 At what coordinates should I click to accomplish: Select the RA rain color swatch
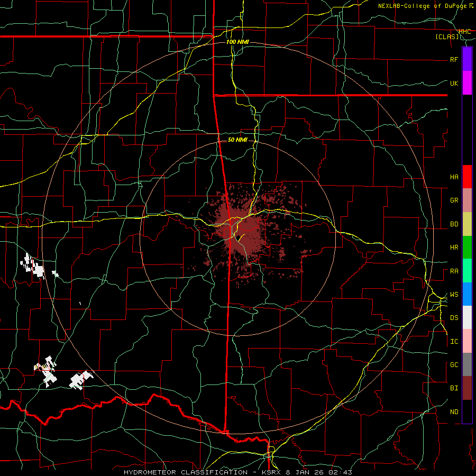click(467, 271)
